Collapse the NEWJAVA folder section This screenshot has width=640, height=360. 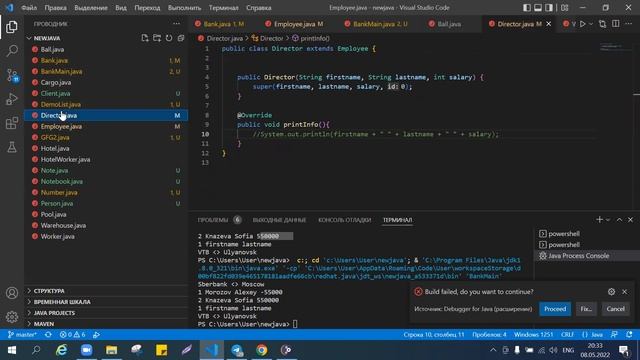(47, 38)
